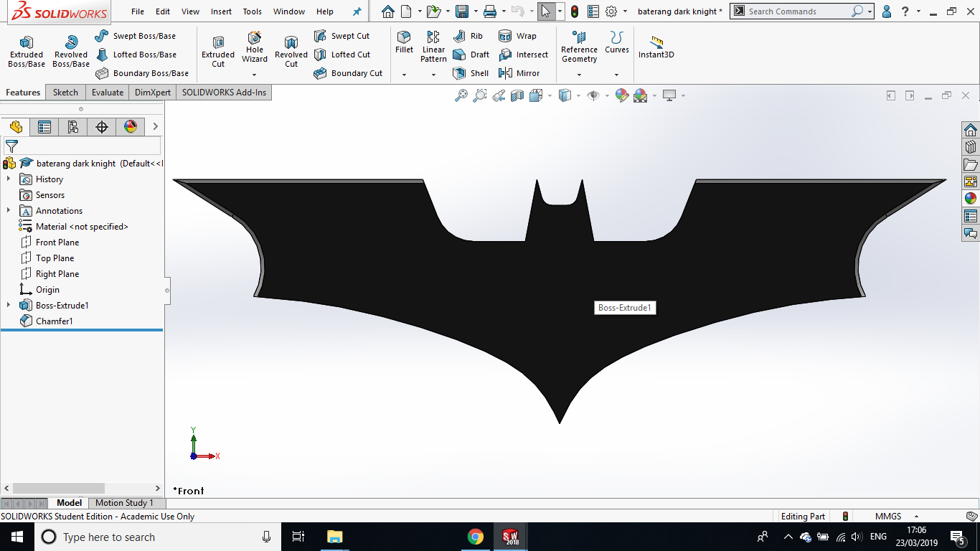The image size is (980, 551).
Task: Open the ConfigurationManager panel tab
Action: click(73, 127)
